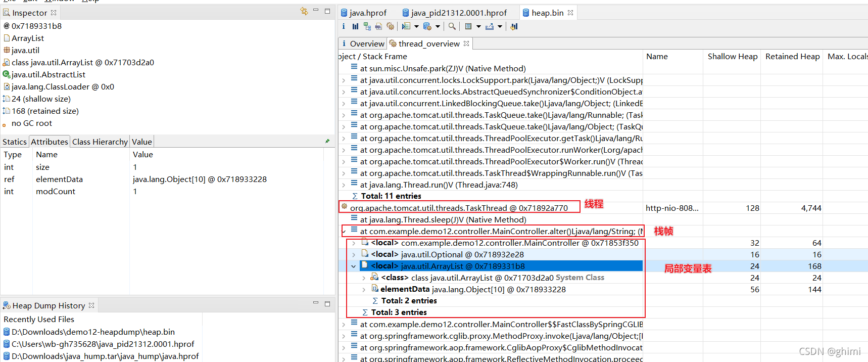Expand the java.lang.Thread.run stack frame
Viewport: 868px width, 362px height.
point(344,185)
